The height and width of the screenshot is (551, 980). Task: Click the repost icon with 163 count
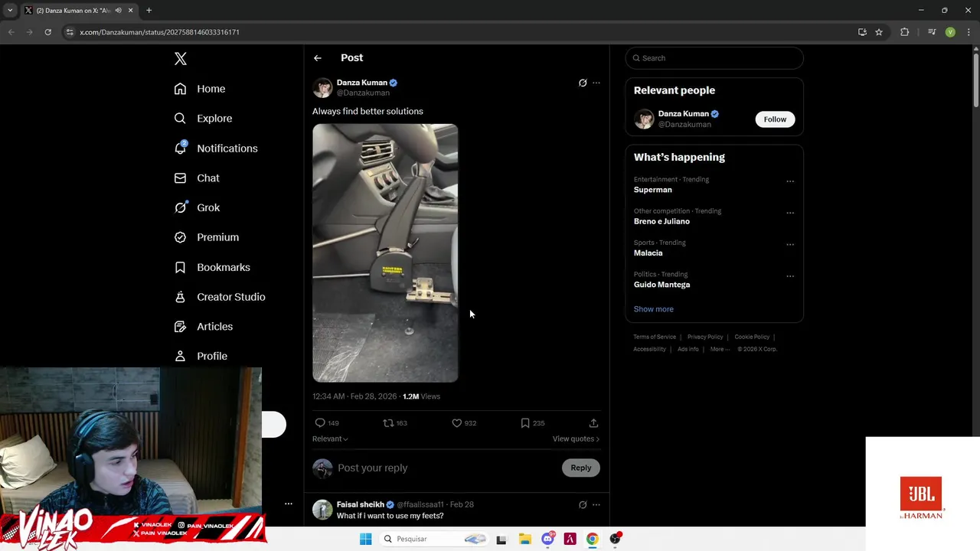pyautogui.click(x=388, y=422)
